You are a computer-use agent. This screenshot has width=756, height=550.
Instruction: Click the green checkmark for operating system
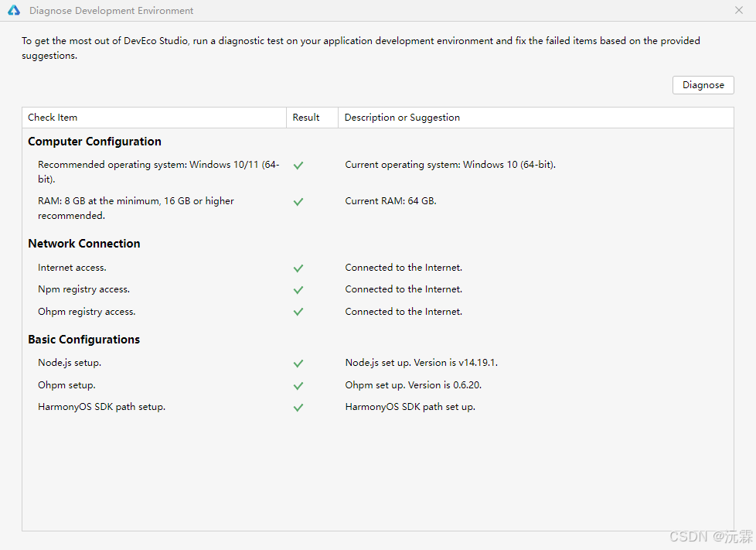[298, 166]
